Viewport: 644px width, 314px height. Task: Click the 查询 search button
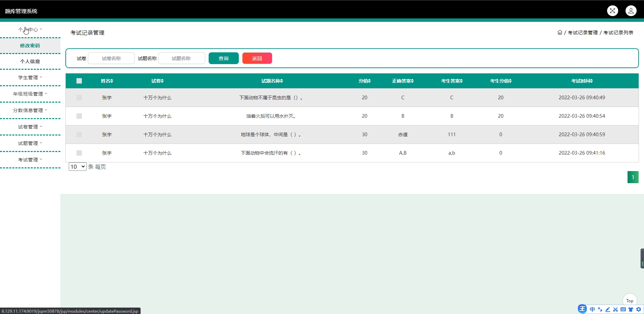click(x=224, y=58)
